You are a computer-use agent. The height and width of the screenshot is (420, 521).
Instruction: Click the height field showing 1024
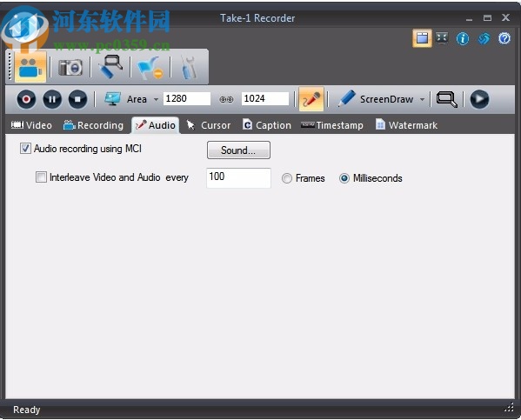(265, 98)
